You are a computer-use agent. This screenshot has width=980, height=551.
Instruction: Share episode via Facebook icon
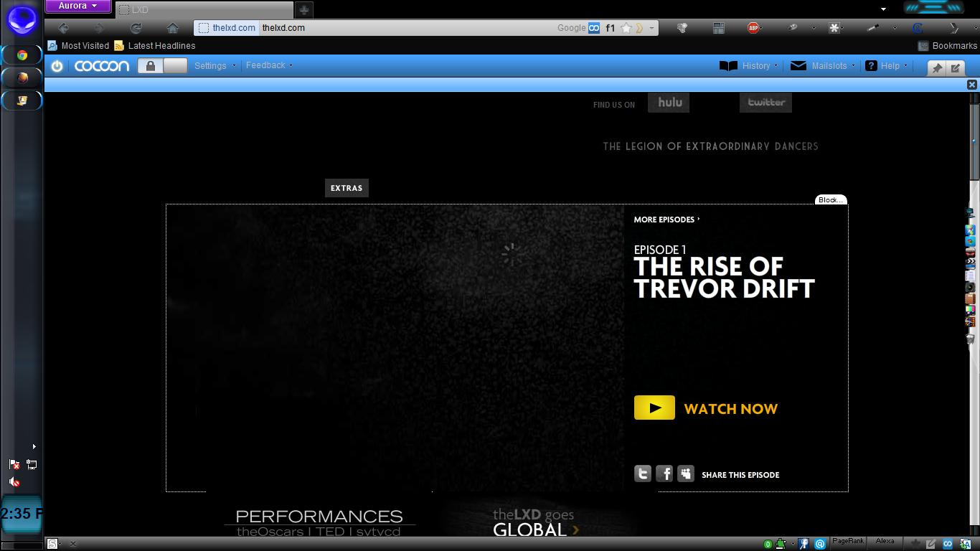click(664, 474)
